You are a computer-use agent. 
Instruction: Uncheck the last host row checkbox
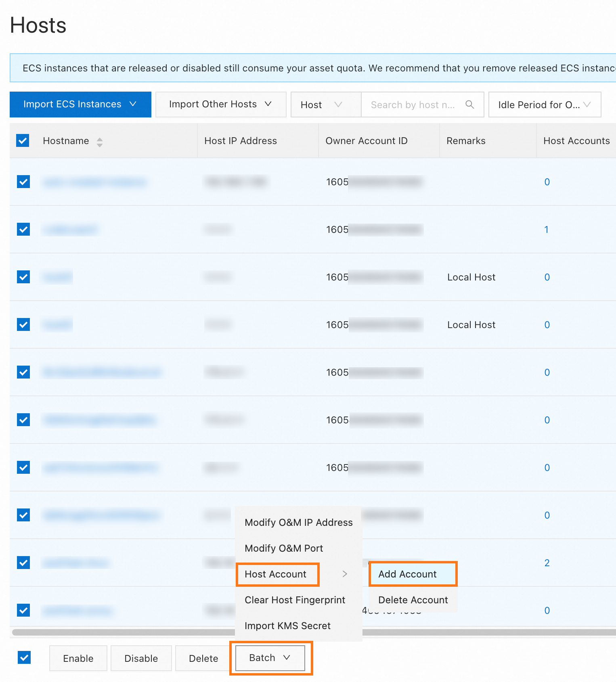pos(23,610)
